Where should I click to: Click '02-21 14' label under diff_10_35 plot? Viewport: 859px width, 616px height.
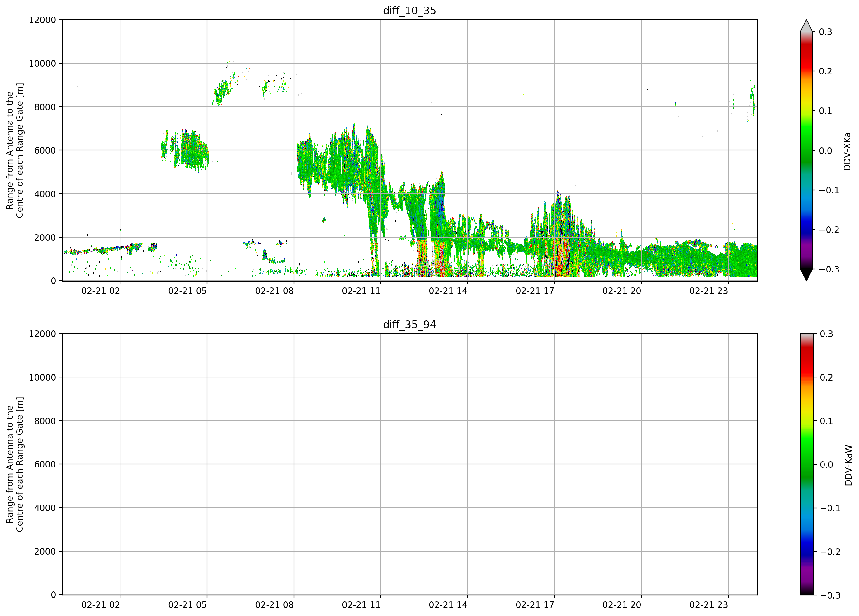point(448,291)
